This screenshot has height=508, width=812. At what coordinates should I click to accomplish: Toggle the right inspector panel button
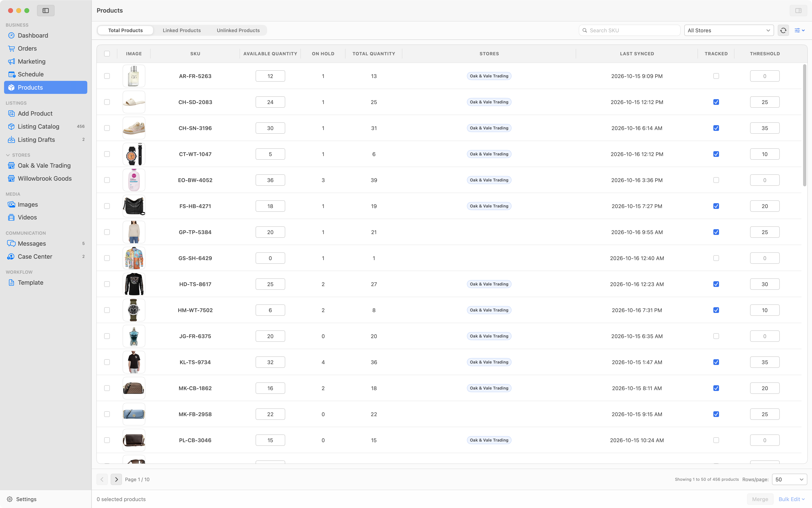pos(798,10)
